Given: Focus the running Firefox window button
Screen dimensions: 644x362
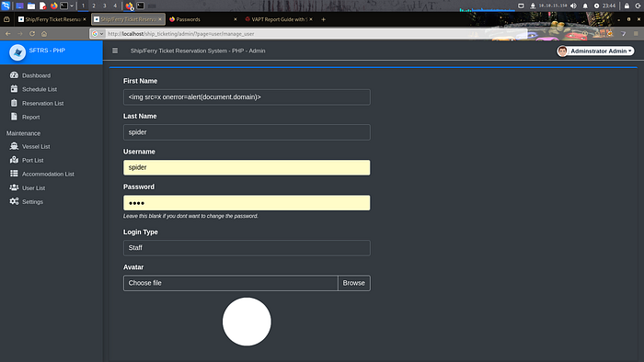Looking at the screenshot, I should coord(130,6).
